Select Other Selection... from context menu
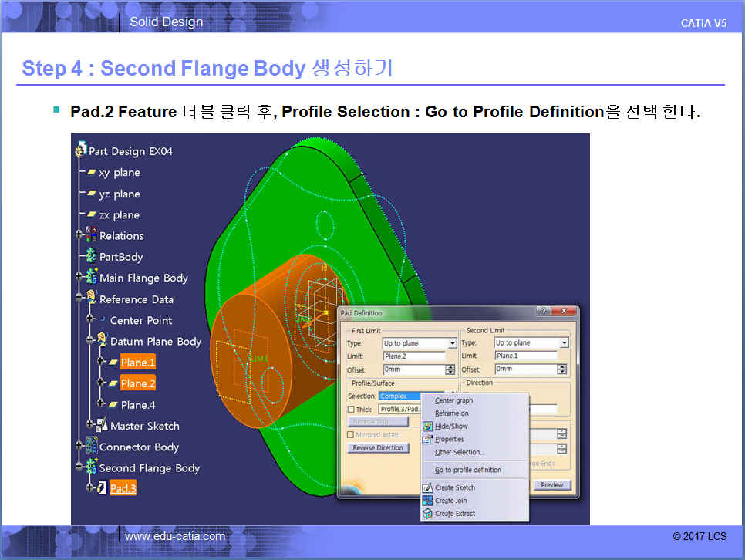Image resolution: width=745 pixels, height=560 pixels. click(x=460, y=452)
